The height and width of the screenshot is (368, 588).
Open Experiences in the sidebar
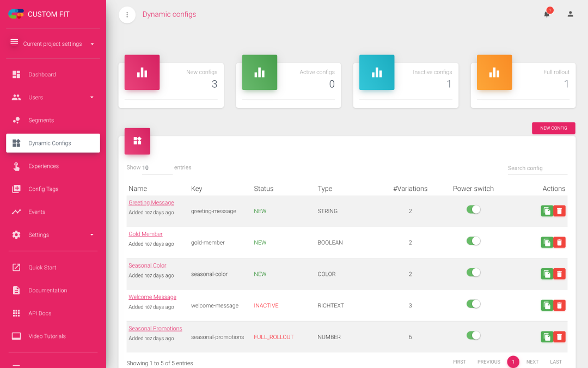click(53, 166)
